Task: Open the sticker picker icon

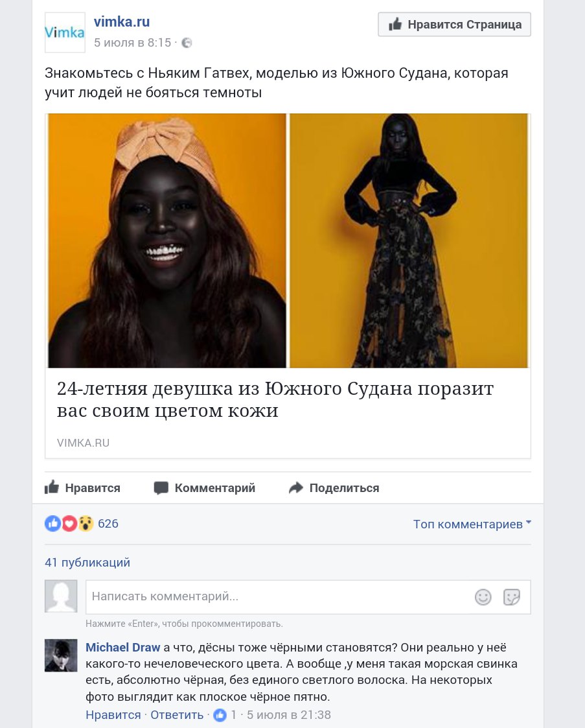Action: [x=512, y=596]
